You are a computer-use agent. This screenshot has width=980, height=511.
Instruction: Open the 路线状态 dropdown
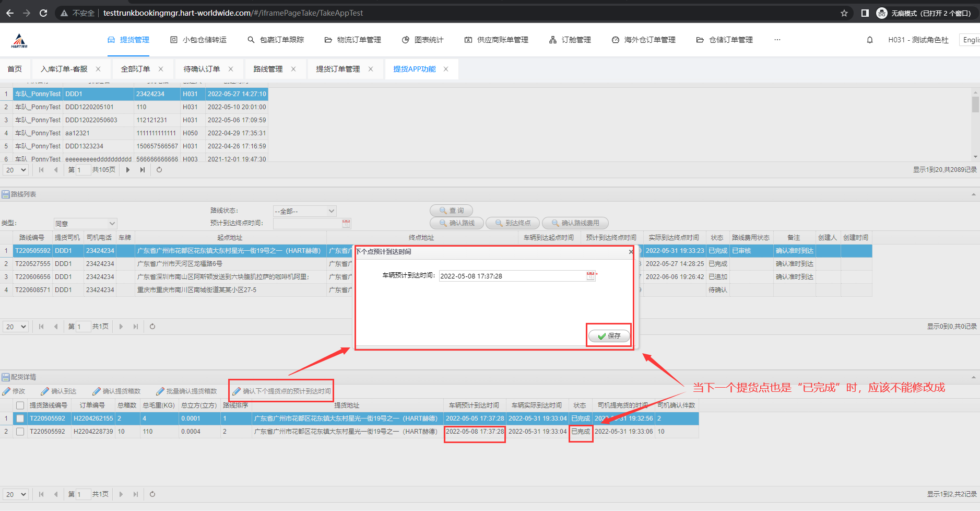coord(304,211)
